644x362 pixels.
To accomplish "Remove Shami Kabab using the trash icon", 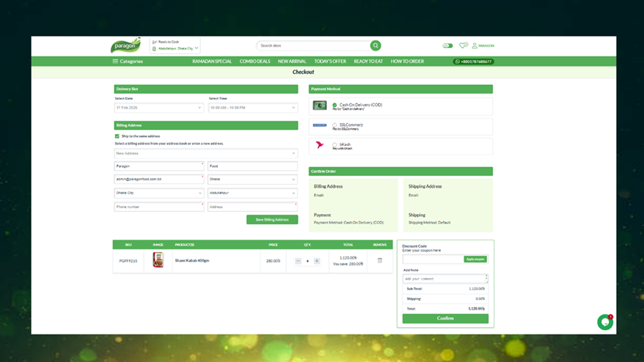I will [379, 261].
